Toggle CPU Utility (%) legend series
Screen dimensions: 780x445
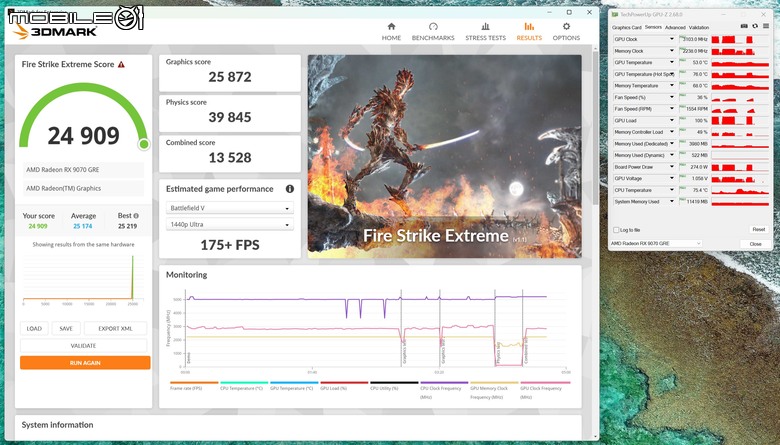pyautogui.click(x=393, y=386)
